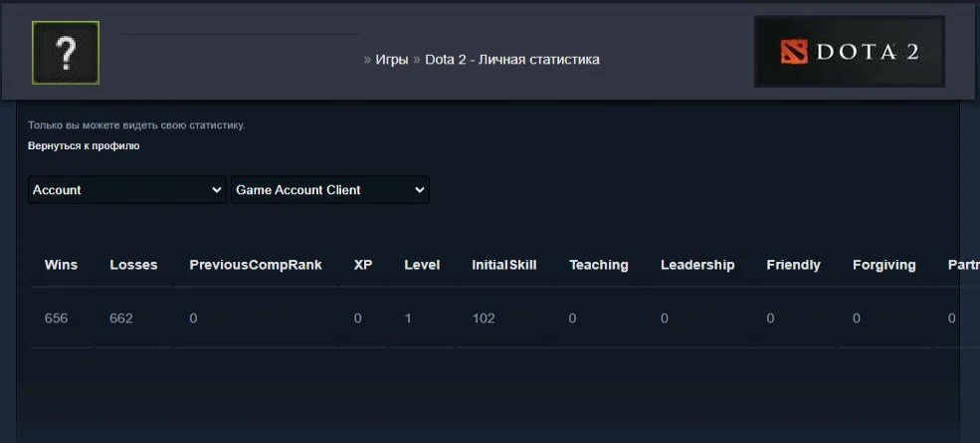This screenshot has height=443, width=980.
Task: Click the XP column header
Action: point(363,265)
